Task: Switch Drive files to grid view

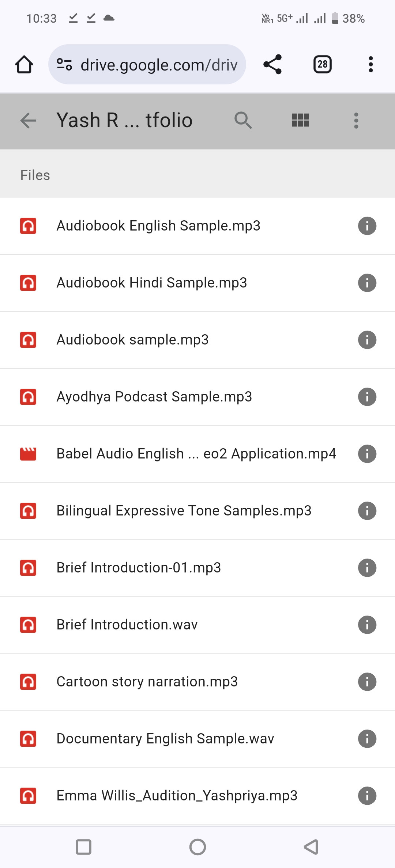Action: click(300, 121)
